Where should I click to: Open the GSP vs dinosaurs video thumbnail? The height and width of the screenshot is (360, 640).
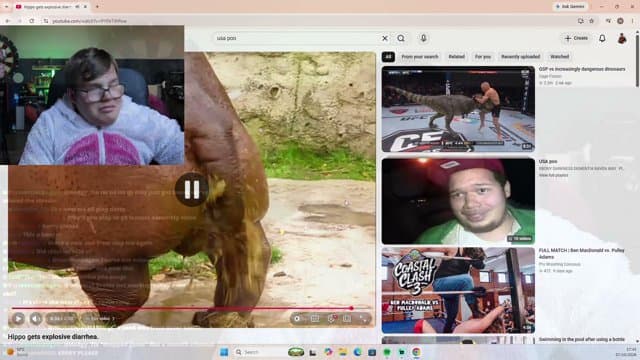coord(458,109)
